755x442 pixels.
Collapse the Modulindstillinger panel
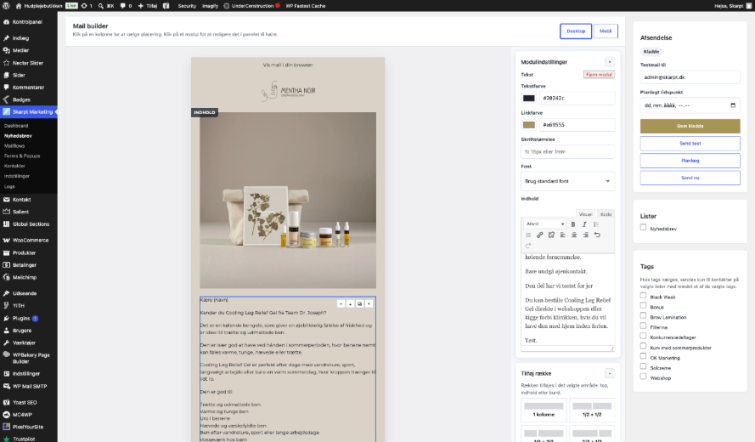(x=610, y=62)
